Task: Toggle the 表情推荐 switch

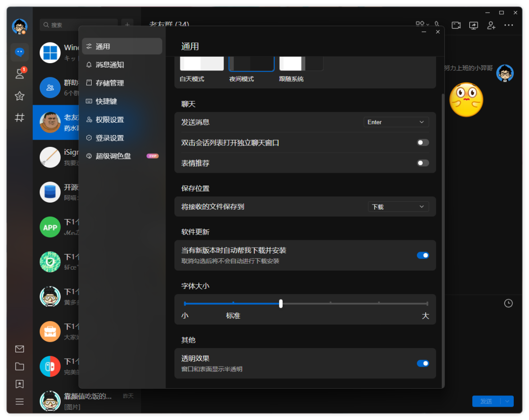Action: click(423, 163)
